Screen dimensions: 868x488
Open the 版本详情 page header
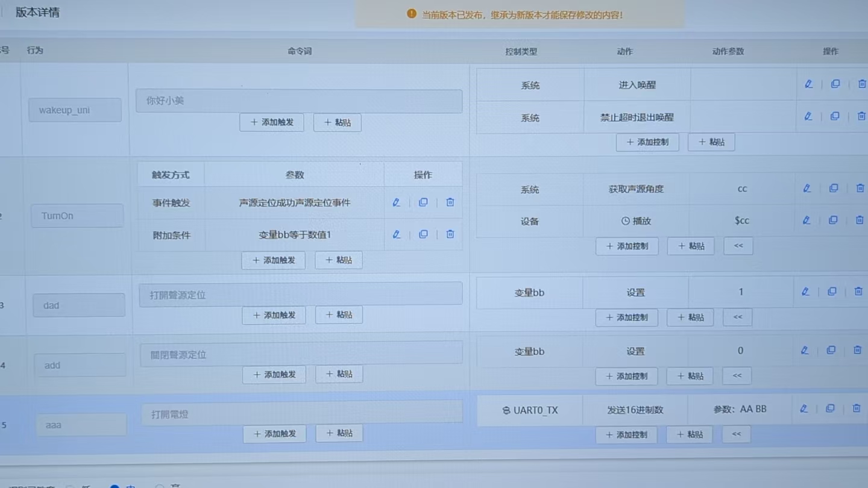[x=38, y=12]
